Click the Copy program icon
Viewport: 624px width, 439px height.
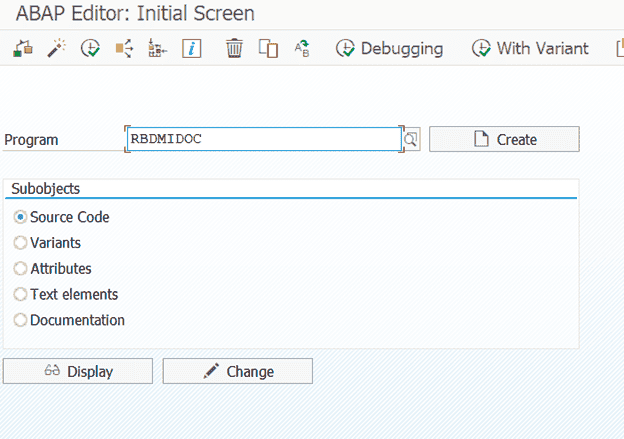[267, 48]
